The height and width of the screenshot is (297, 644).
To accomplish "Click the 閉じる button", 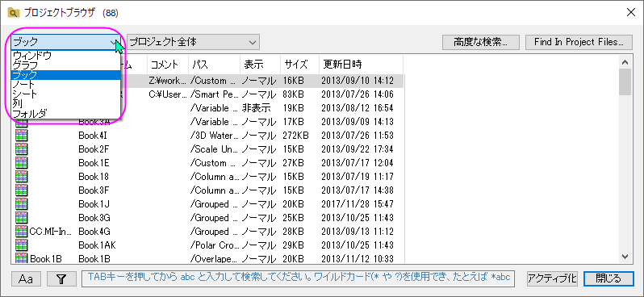I will (608, 279).
